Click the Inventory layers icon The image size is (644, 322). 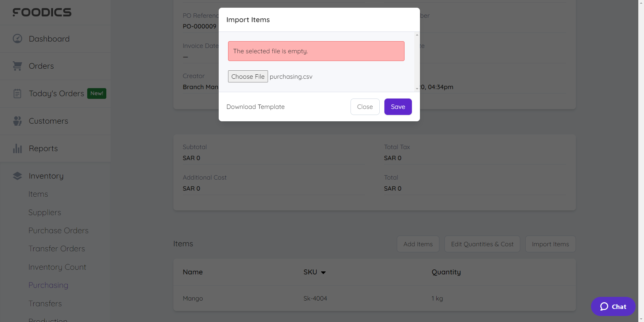17,176
